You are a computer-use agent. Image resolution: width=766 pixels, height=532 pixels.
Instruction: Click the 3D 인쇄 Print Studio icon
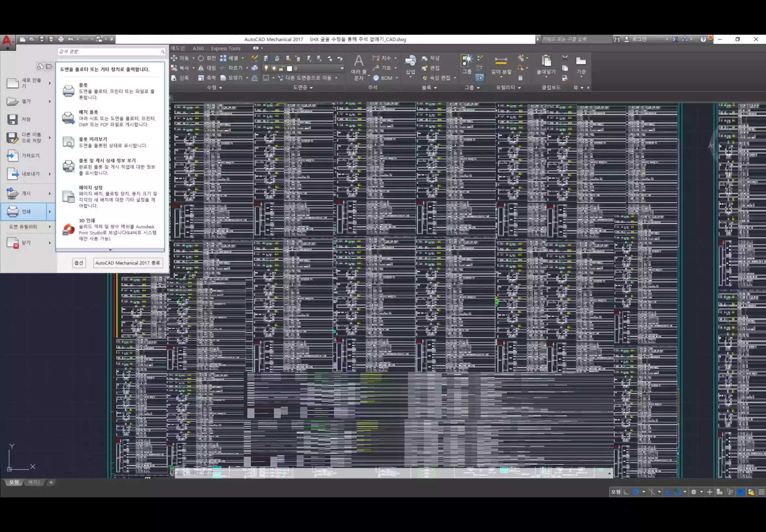[68, 229]
